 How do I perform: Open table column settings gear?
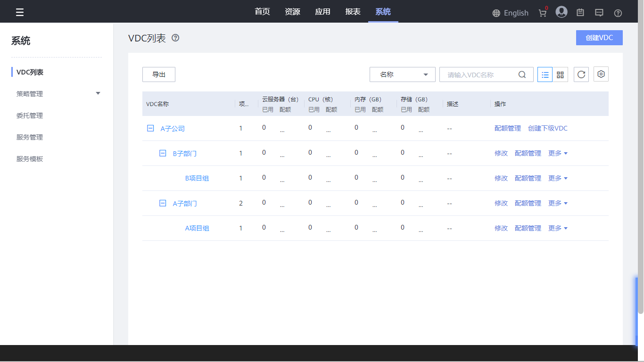click(601, 74)
